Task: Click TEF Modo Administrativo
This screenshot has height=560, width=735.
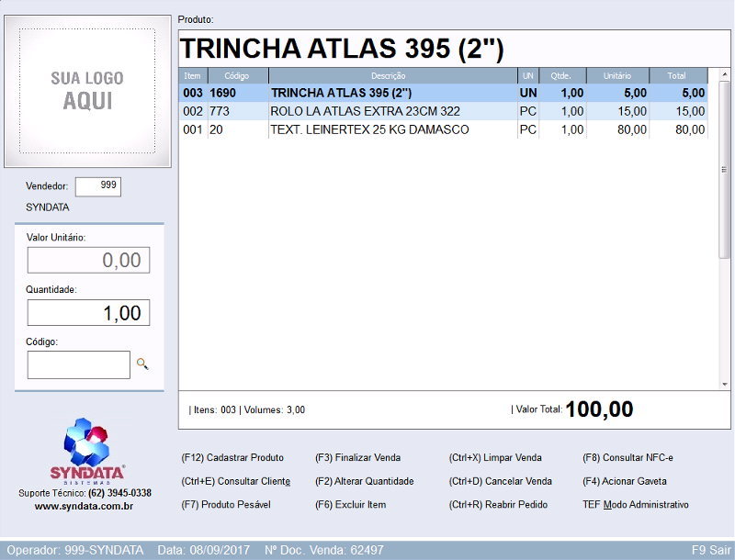Action: [x=636, y=505]
